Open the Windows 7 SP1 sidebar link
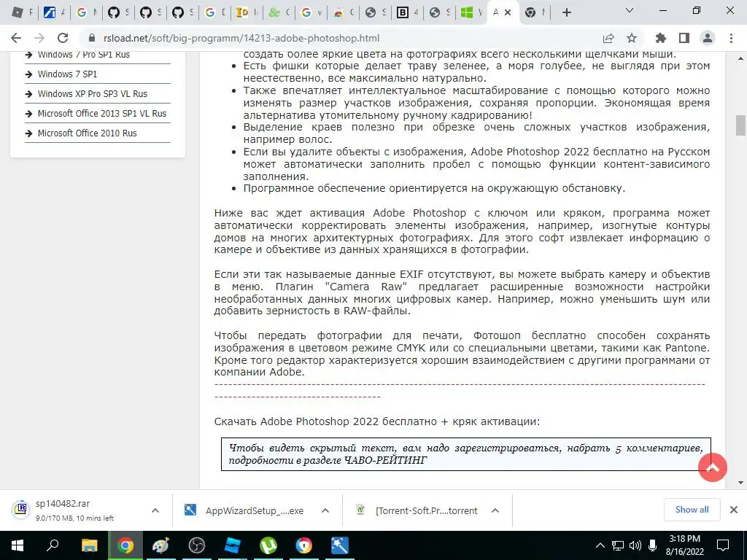Image resolution: width=747 pixels, height=560 pixels. tap(67, 74)
